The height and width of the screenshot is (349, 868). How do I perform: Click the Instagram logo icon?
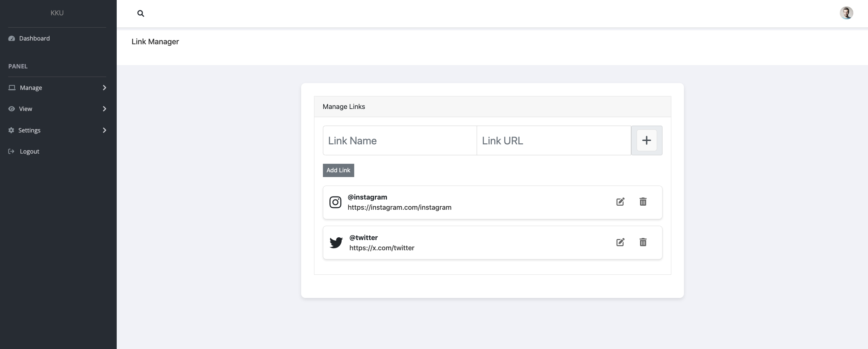click(335, 202)
